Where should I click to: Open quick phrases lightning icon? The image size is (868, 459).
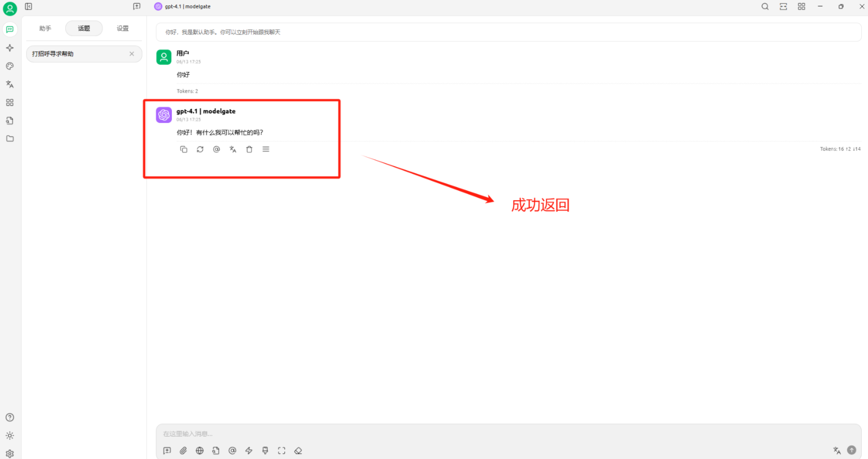point(249,451)
